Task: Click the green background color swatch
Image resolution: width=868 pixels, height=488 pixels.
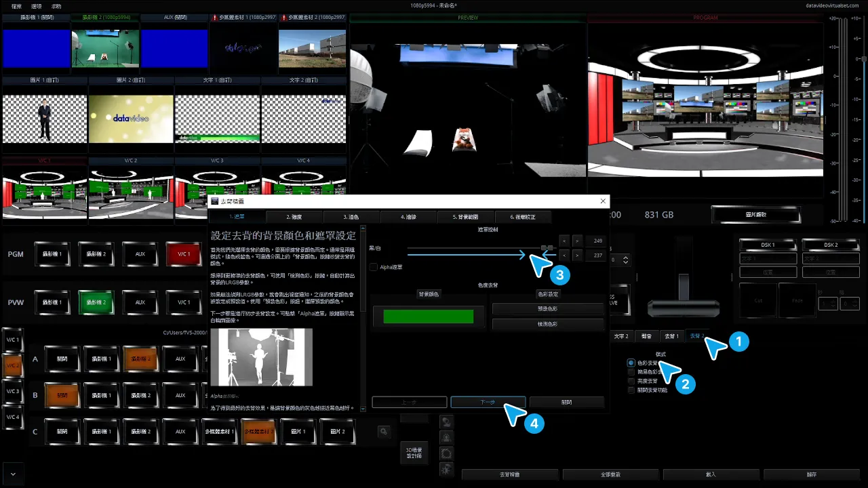Action: tap(429, 317)
